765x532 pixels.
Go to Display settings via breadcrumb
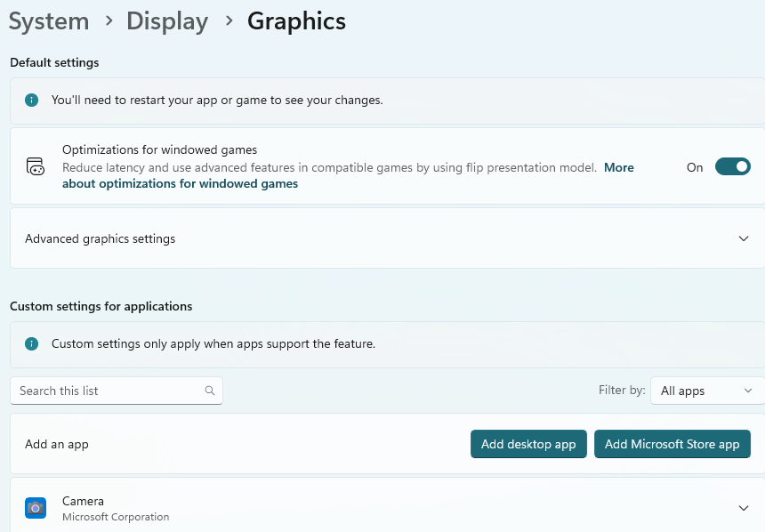tap(167, 21)
